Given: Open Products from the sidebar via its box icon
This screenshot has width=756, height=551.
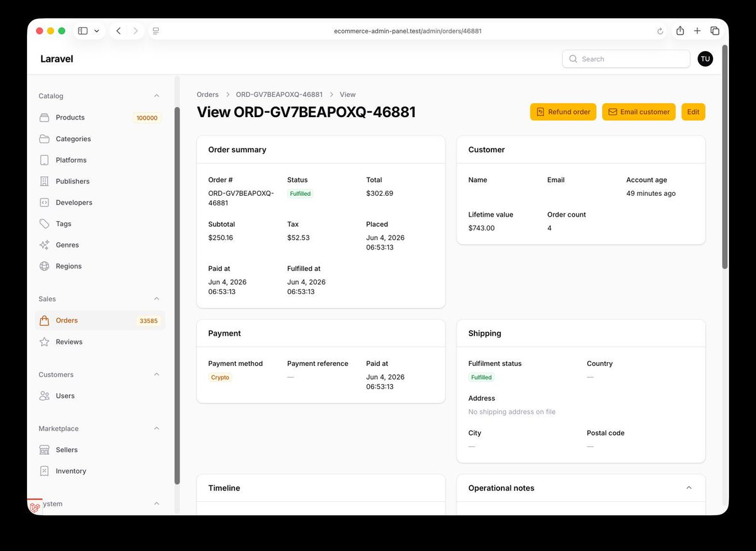Looking at the screenshot, I should pos(44,118).
